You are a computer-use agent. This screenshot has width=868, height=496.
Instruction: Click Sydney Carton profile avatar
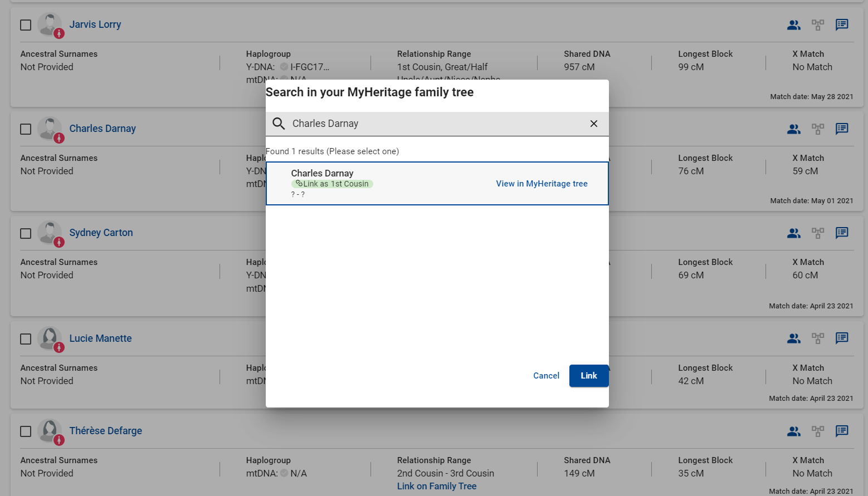pos(50,233)
